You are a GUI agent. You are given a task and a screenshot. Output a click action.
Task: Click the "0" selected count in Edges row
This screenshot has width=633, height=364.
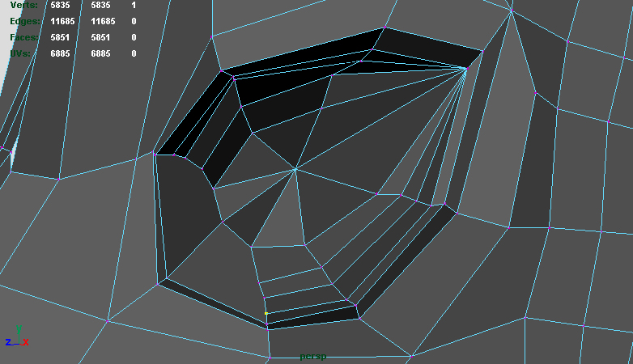pyautogui.click(x=134, y=21)
